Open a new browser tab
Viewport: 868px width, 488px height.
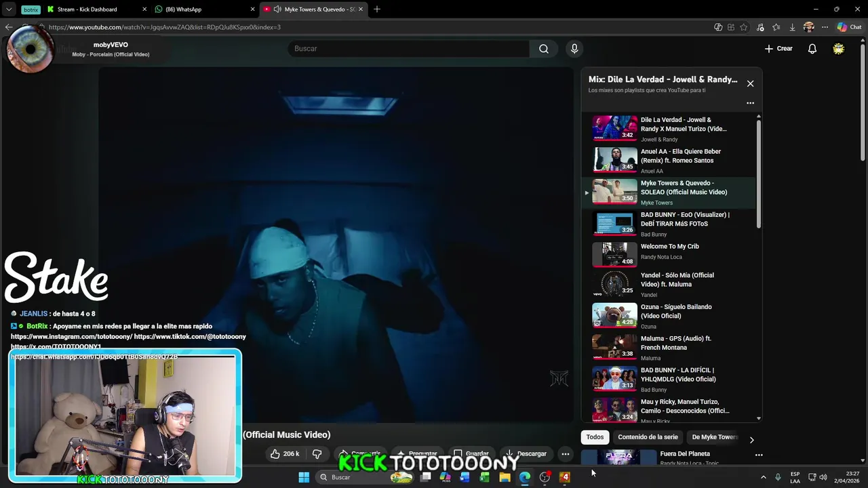[377, 9]
